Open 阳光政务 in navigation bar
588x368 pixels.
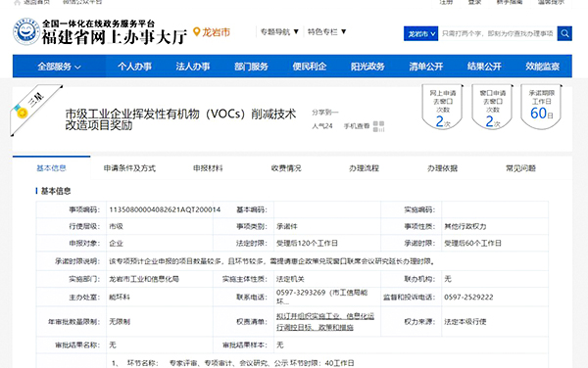pyautogui.click(x=367, y=67)
